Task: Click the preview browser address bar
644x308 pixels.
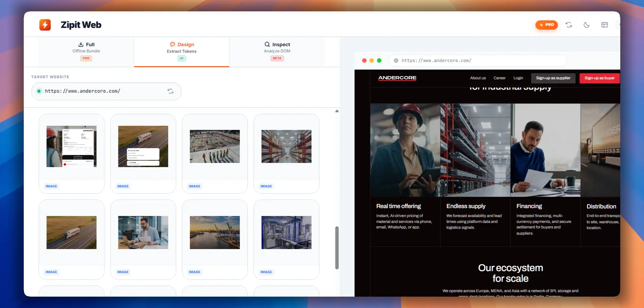Action: [x=478, y=61]
